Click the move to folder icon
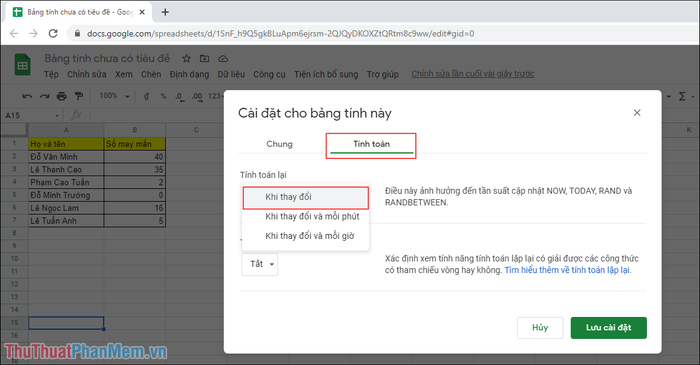 204,58
